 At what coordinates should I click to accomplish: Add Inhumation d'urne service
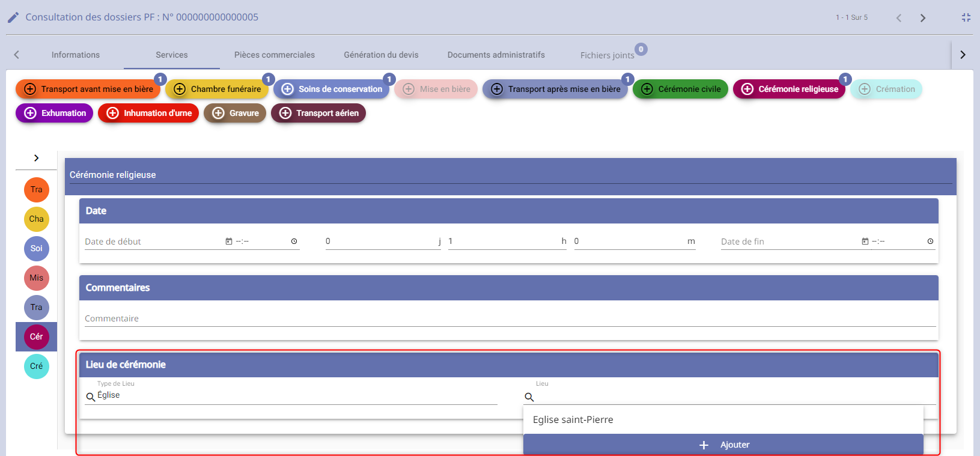coord(148,113)
